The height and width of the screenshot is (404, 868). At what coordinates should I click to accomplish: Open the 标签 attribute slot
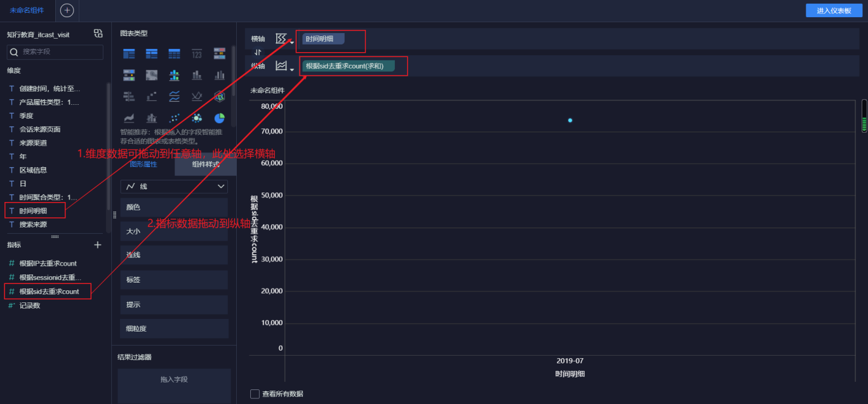pyautogui.click(x=174, y=279)
